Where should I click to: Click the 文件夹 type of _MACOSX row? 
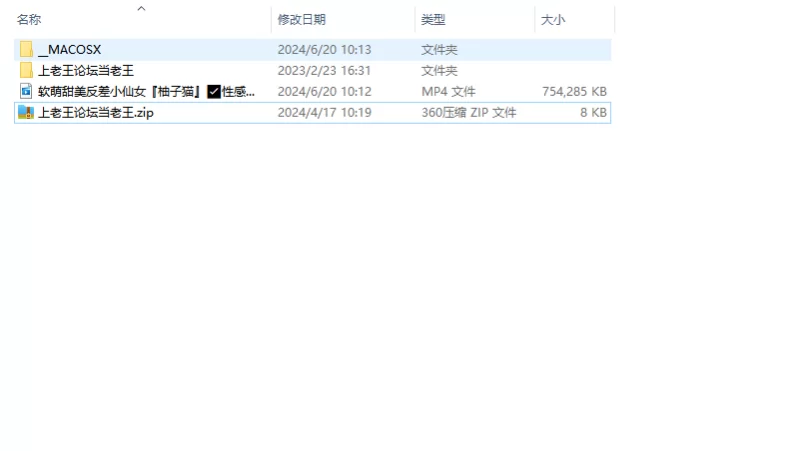439,49
